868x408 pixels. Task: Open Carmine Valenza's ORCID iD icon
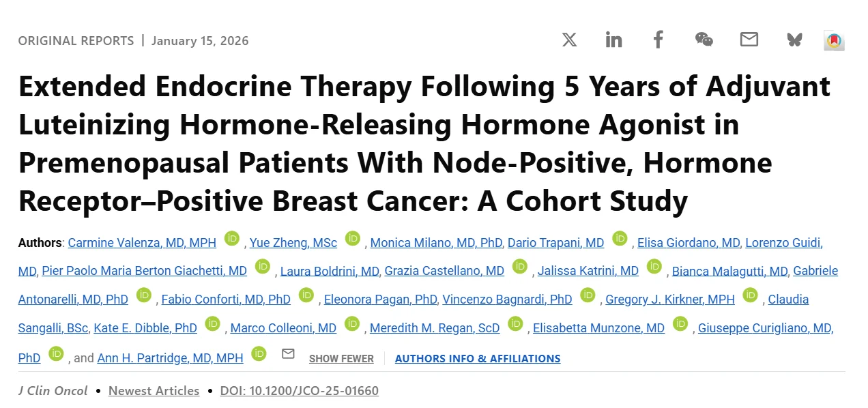coord(233,239)
